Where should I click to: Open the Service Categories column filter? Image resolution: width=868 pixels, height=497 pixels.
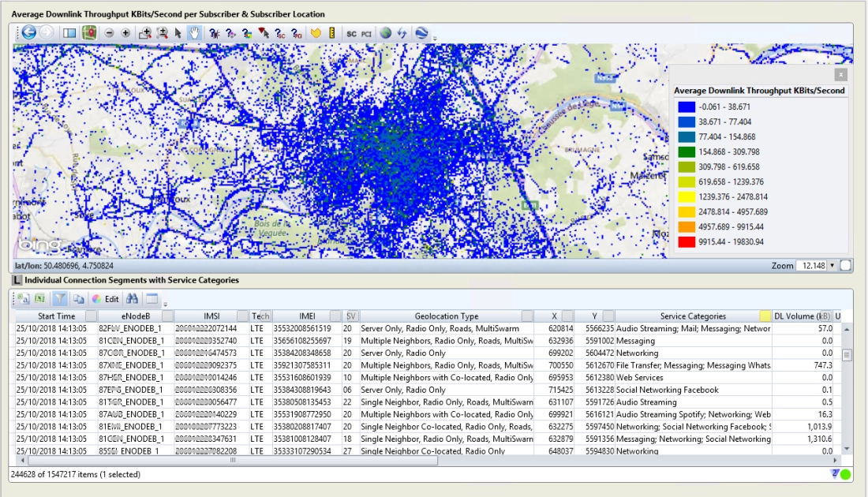tap(765, 316)
